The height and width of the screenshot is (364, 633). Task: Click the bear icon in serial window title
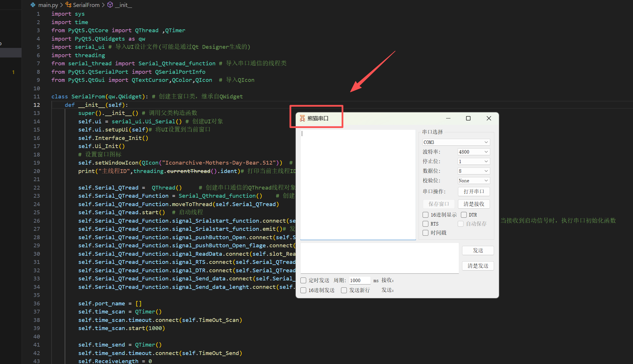(x=302, y=118)
